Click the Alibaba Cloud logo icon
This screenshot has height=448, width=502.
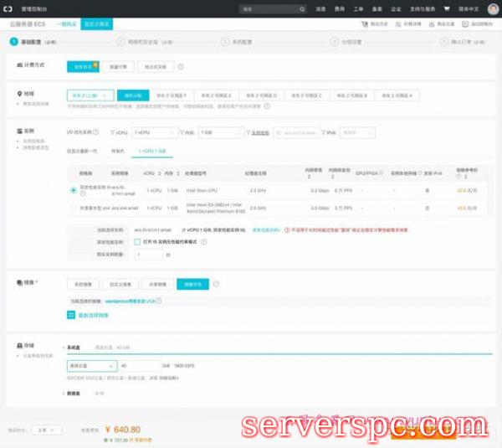(x=8, y=8)
